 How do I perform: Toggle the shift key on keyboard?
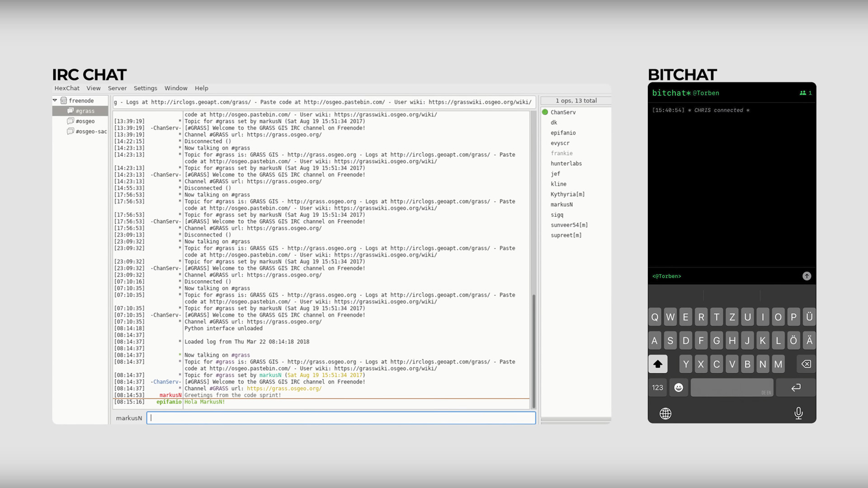(x=658, y=364)
